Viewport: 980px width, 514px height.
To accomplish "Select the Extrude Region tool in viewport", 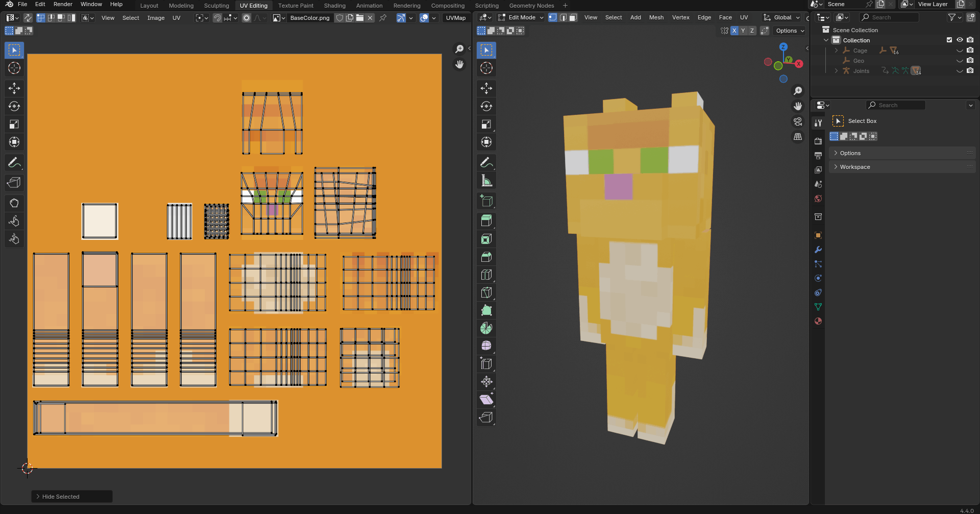I will [x=486, y=221].
